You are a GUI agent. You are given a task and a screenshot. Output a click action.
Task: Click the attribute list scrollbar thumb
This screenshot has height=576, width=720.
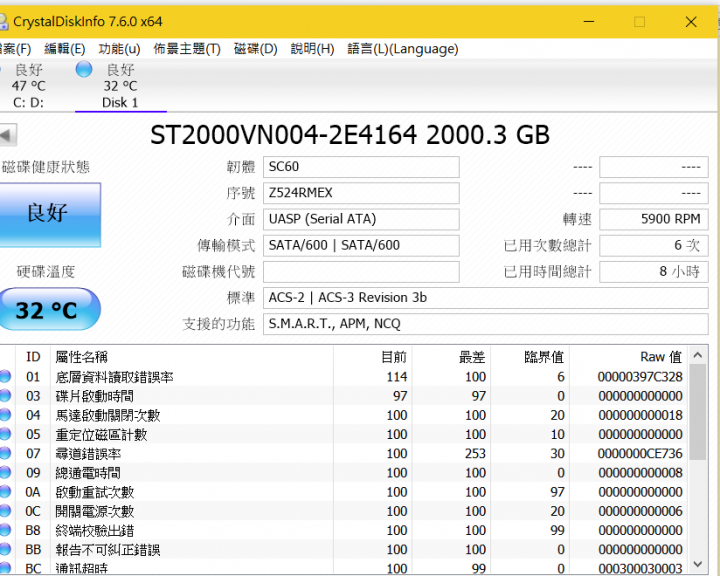click(x=698, y=412)
